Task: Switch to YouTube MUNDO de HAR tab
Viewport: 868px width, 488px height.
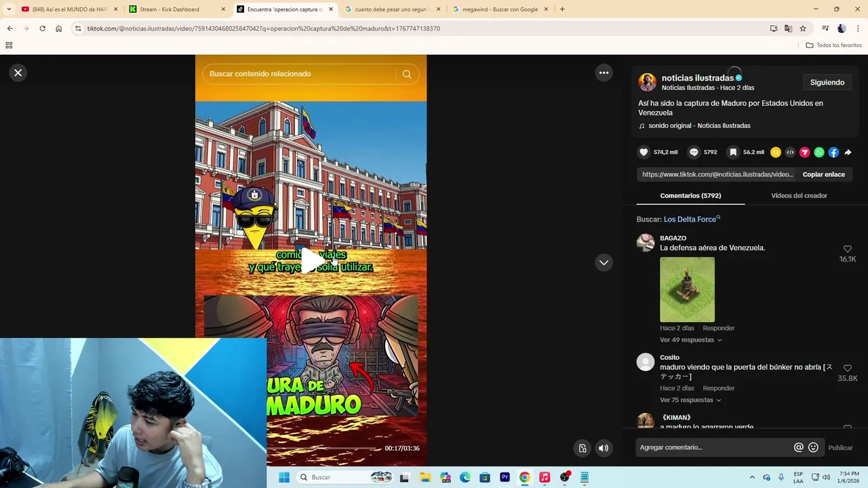Action: tap(68, 9)
